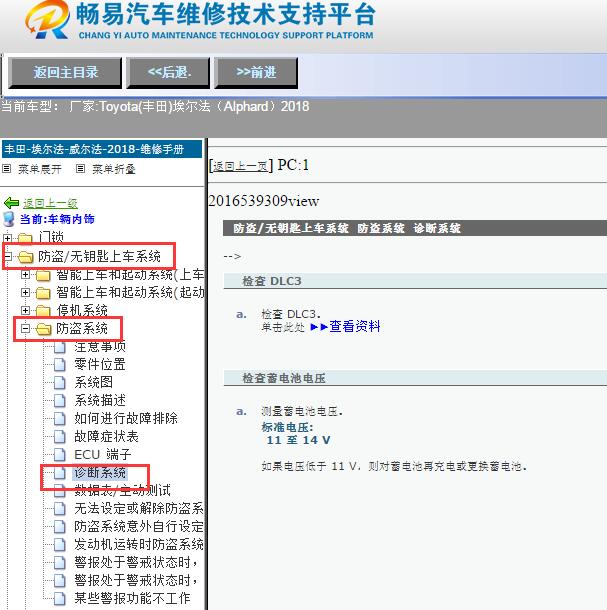Click the page icon beside 故障症状表
This screenshot has height=610, width=607.
tap(60, 436)
